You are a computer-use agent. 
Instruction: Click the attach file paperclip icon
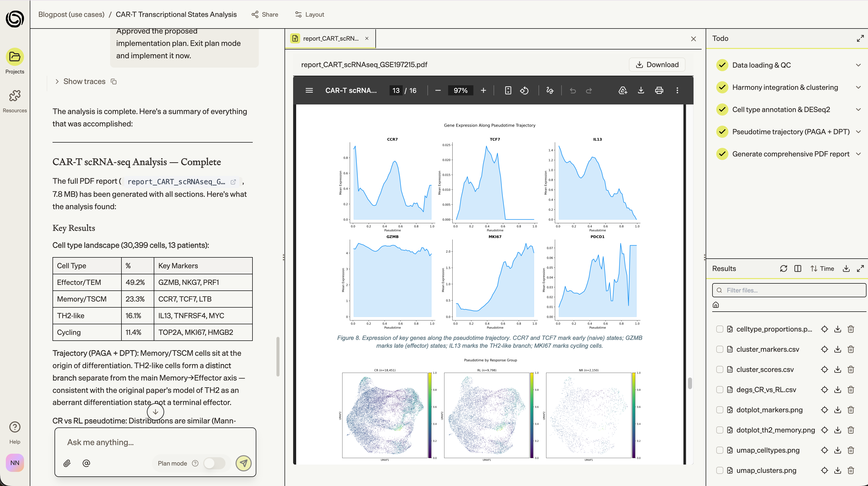click(x=67, y=463)
